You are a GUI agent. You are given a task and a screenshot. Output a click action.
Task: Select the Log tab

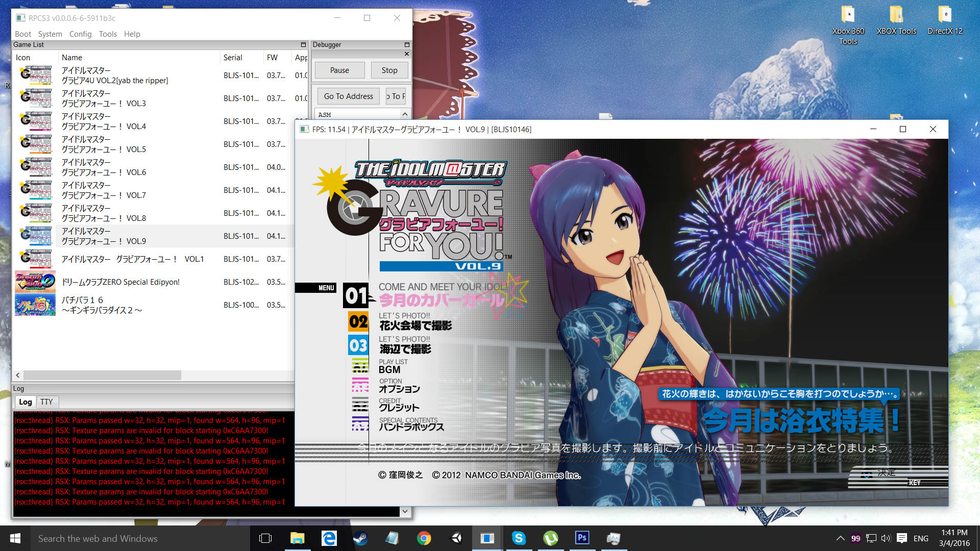point(26,402)
